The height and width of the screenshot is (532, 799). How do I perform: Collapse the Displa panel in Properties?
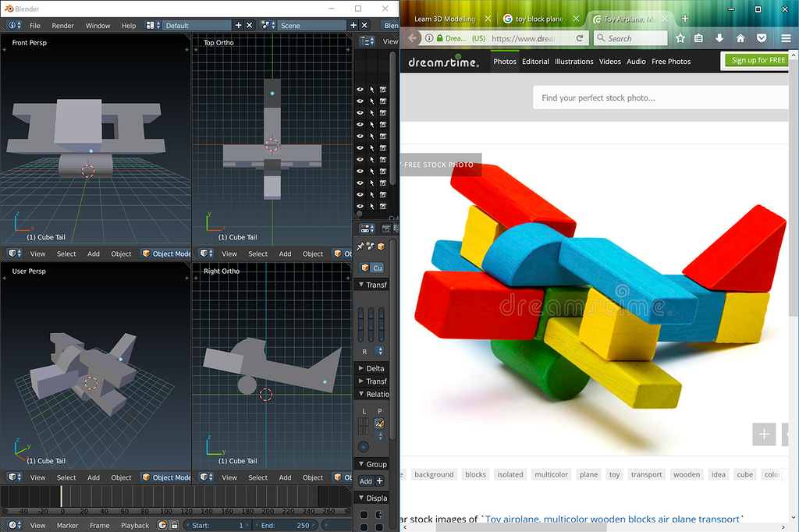372,498
